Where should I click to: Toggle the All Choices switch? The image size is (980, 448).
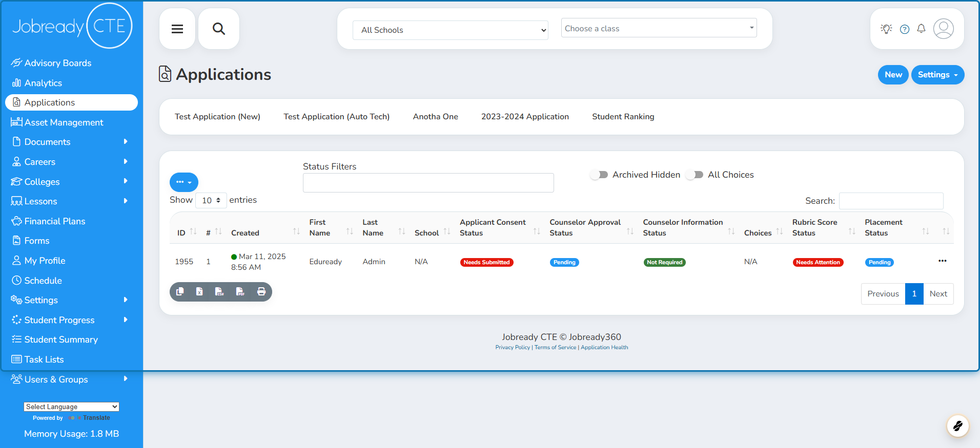[x=695, y=175]
